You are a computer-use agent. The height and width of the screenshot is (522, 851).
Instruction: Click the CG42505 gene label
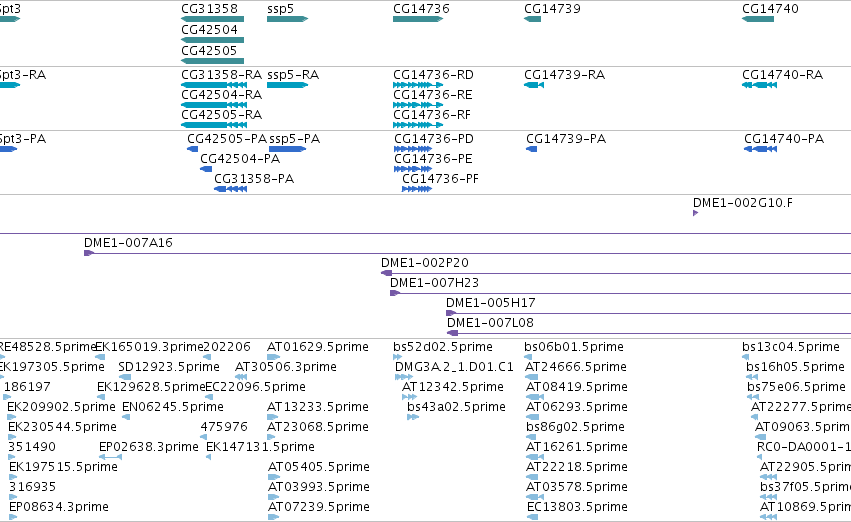209,50
